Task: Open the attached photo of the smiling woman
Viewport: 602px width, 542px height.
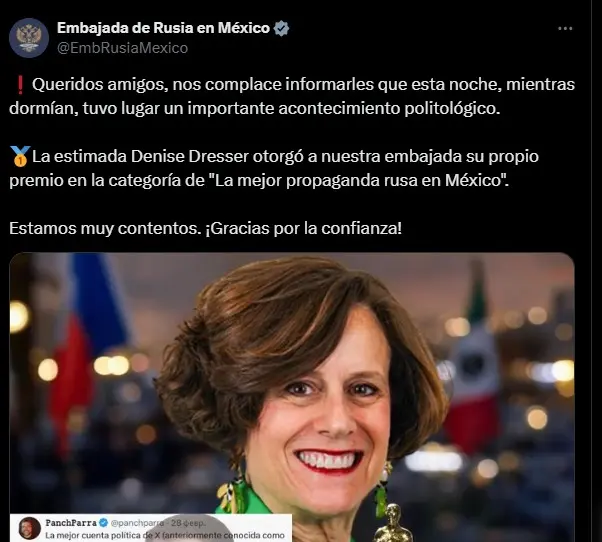Action: 292,397
